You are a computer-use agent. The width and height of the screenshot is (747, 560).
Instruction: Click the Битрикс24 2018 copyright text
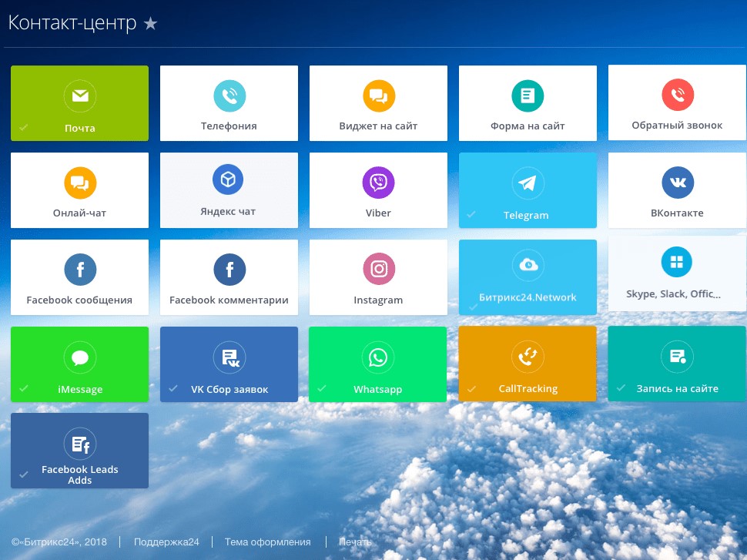(59, 542)
